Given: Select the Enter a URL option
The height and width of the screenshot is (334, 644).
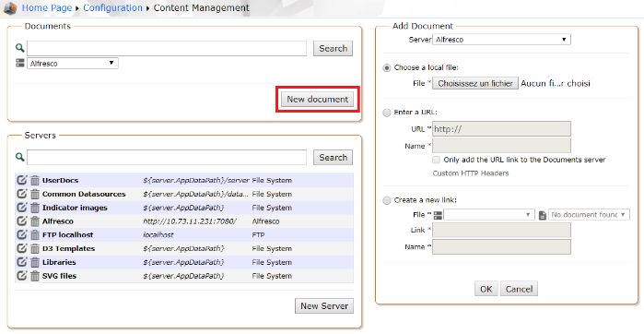Looking at the screenshot, I should tap(386, 113).
